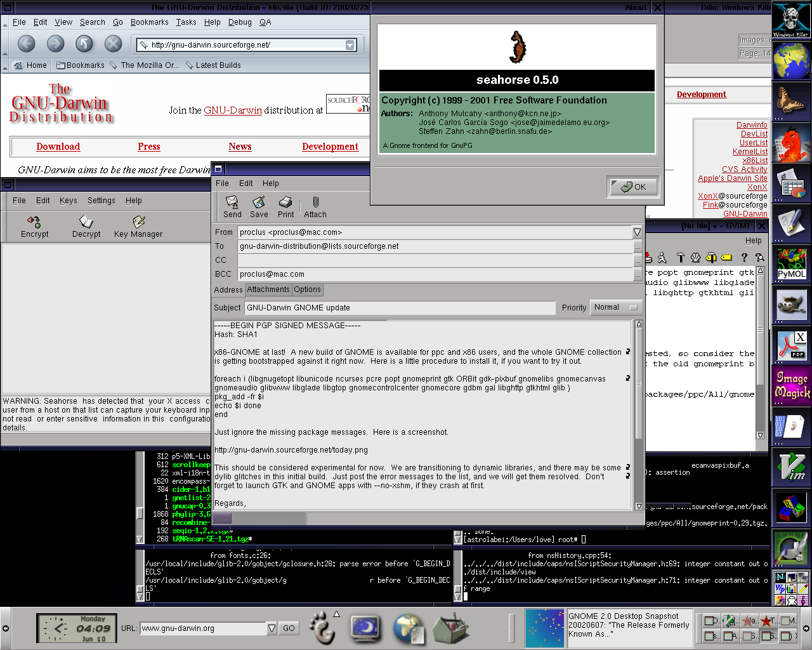Screen dimensions: 812x650
Task: Open the BCC field address picker button
Action: (638, 274)
